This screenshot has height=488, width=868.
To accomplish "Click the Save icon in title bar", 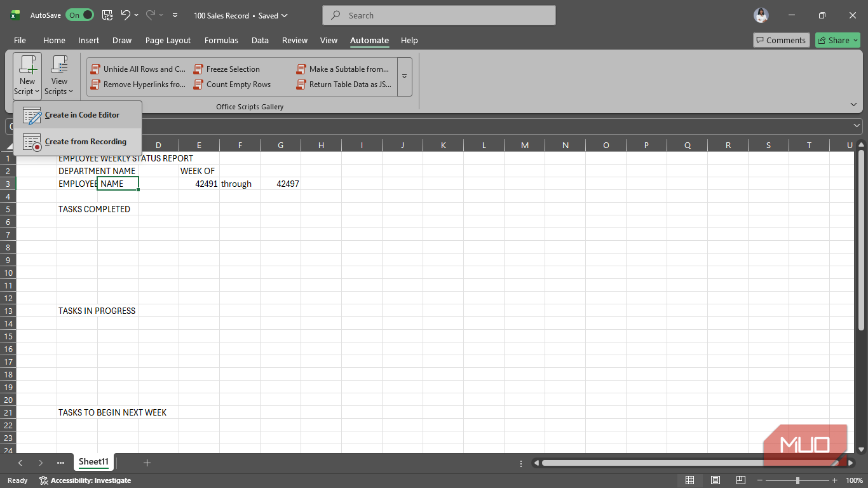I will click(x=107, y=15).
